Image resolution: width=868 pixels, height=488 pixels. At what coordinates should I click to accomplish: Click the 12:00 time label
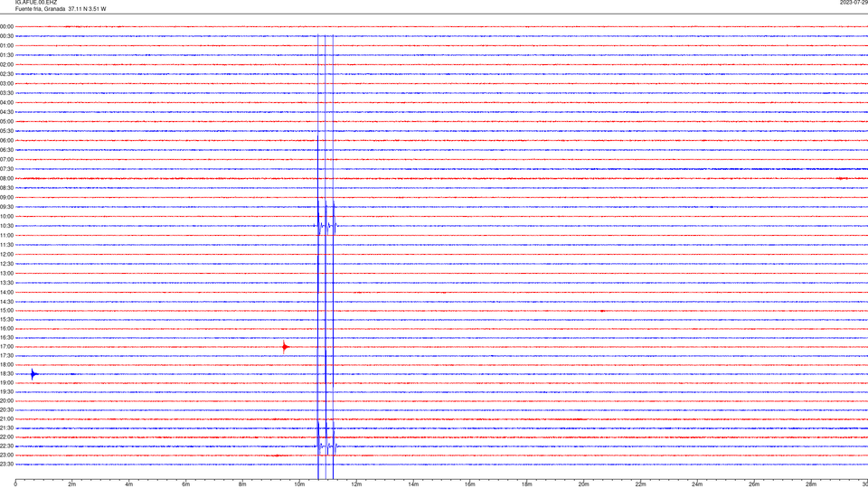(6, 255)
